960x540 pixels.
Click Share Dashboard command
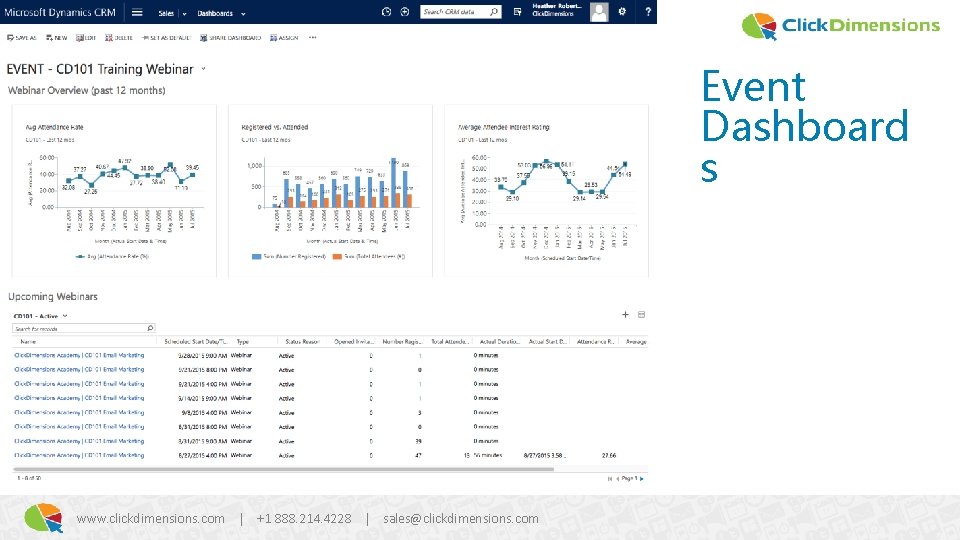(x=230, y=38)
